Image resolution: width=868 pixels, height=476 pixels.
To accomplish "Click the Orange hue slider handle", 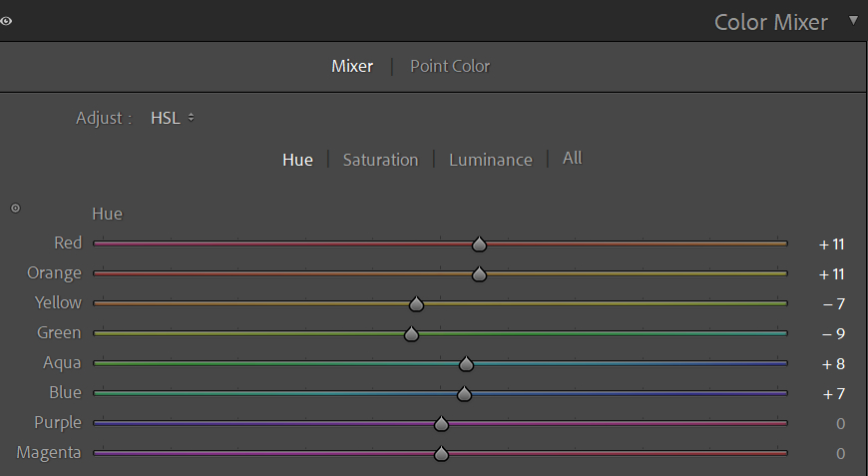I will (x=479, y=274).
